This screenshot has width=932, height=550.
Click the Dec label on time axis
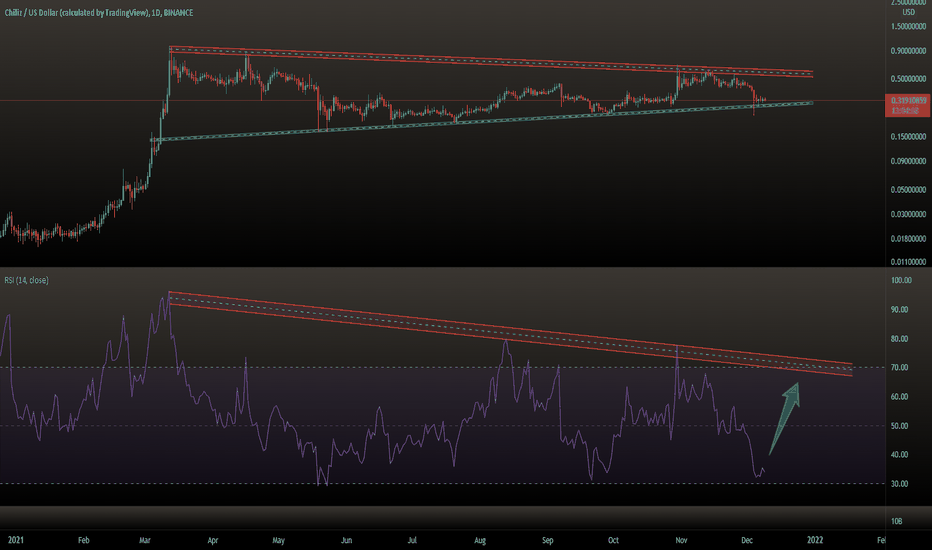click(747, 540)
